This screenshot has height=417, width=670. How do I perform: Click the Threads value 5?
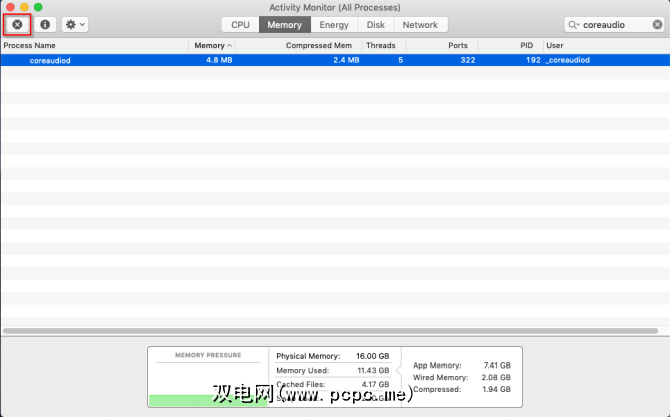pyautogui.click(x=400, y=60)
